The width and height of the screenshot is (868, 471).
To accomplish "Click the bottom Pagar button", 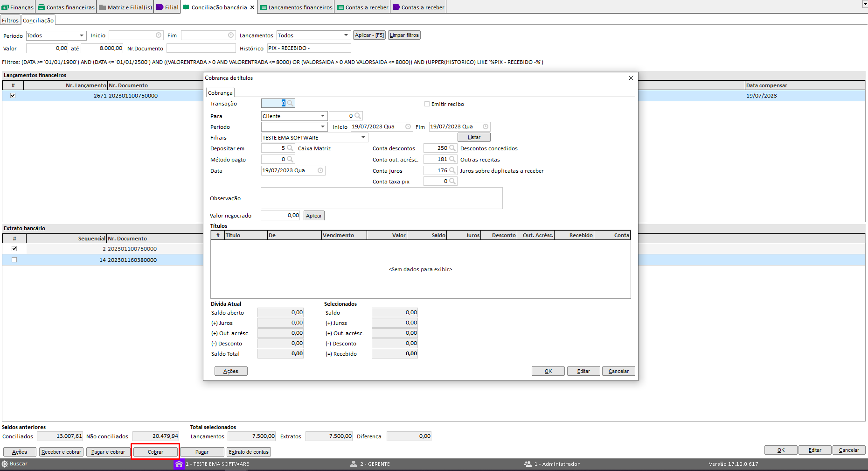I will tap(202, 452).
